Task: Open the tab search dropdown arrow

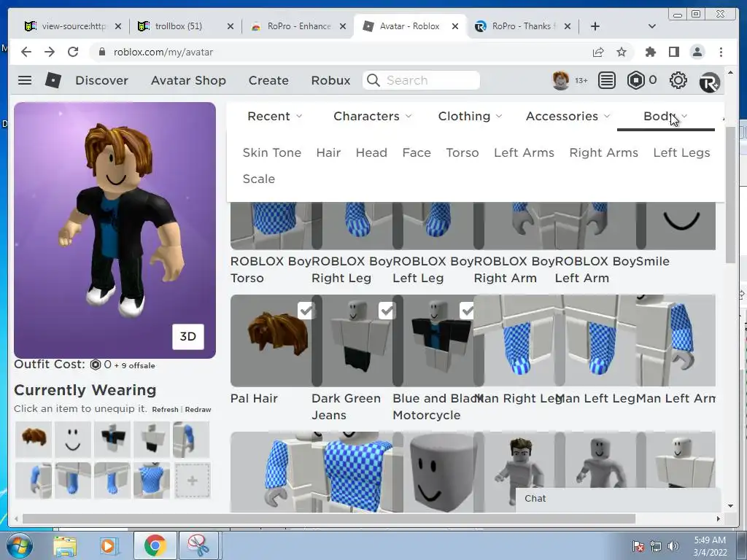Action: pyautogui.click(x=652, y=26)
